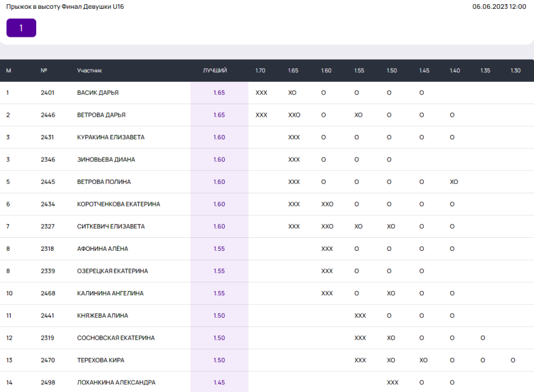This screenshot has width=534, height=392.
Task: Click the № column header
Action: (x=44, y=71)
